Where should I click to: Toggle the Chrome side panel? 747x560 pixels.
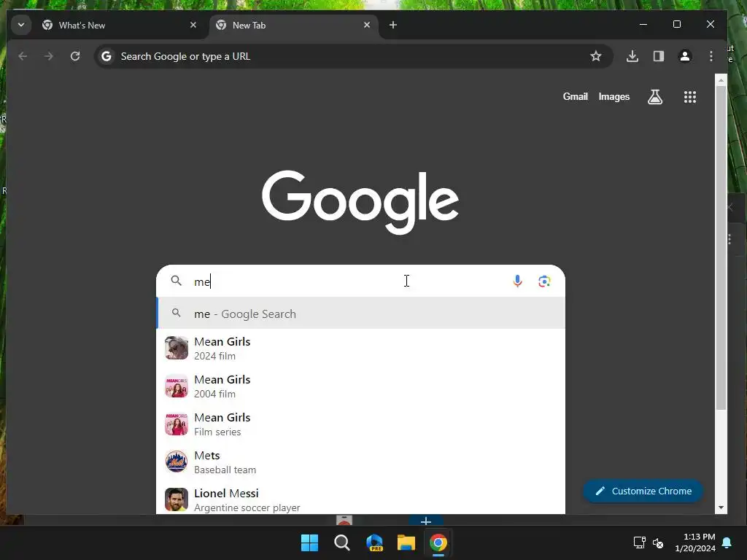pos(659,56)
